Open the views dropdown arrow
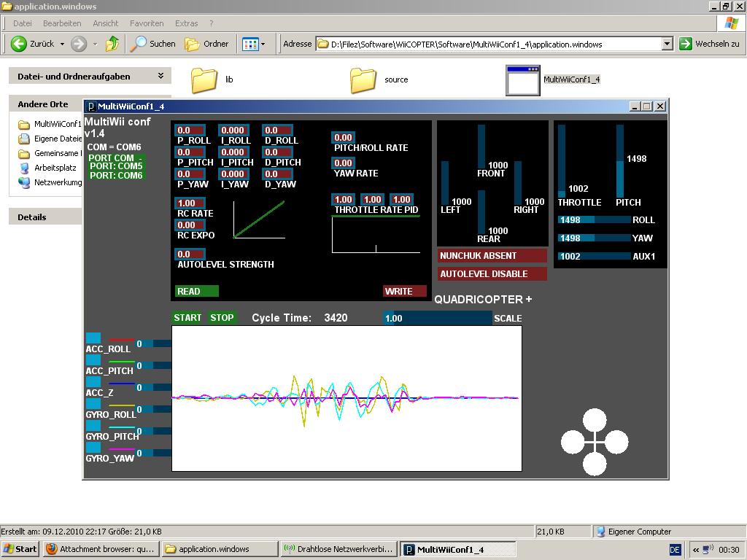The height and width of the screenshot is (560, 747). click(263, 44)
